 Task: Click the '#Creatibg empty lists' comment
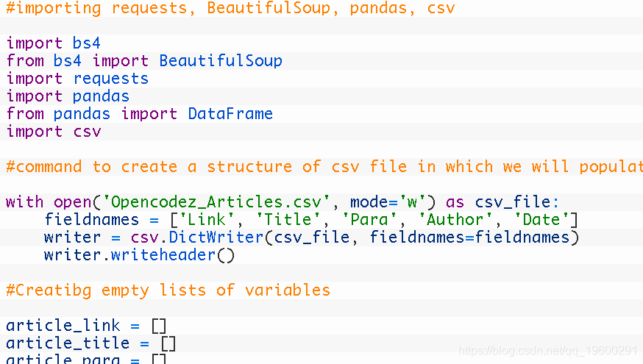(168, 290)
